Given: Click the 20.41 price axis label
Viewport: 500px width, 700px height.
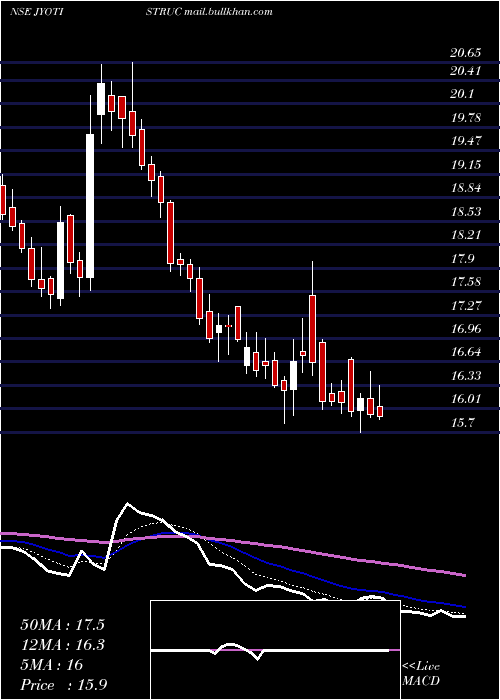Looking at the screenshot, I should pos(466,71).
